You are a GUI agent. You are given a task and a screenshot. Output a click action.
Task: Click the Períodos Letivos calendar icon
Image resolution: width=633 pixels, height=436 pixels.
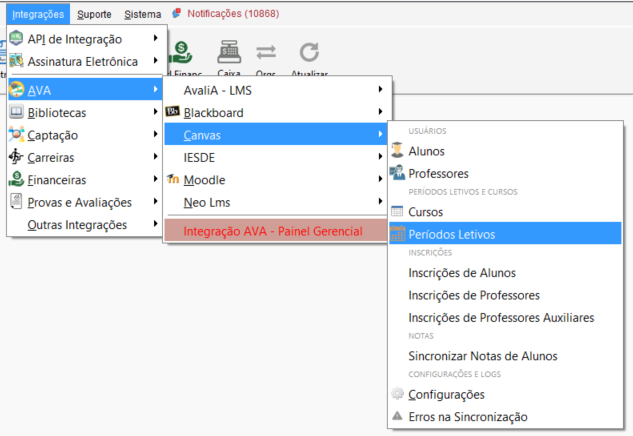tap(397, 233)
